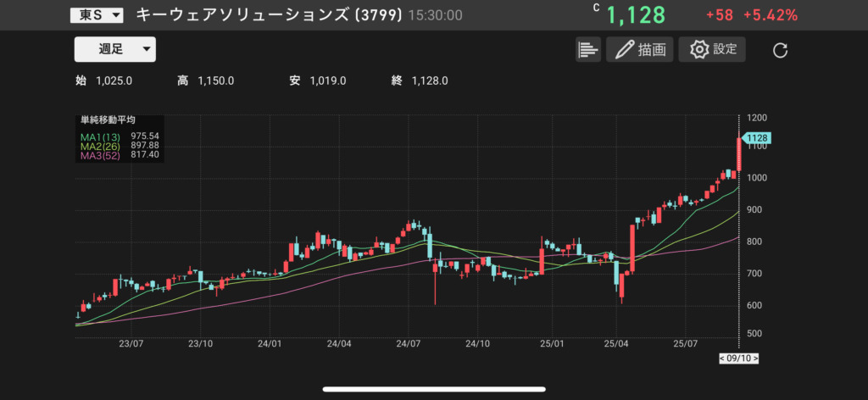Click the MA2(26) 897.88 legend row

(120, 146)
